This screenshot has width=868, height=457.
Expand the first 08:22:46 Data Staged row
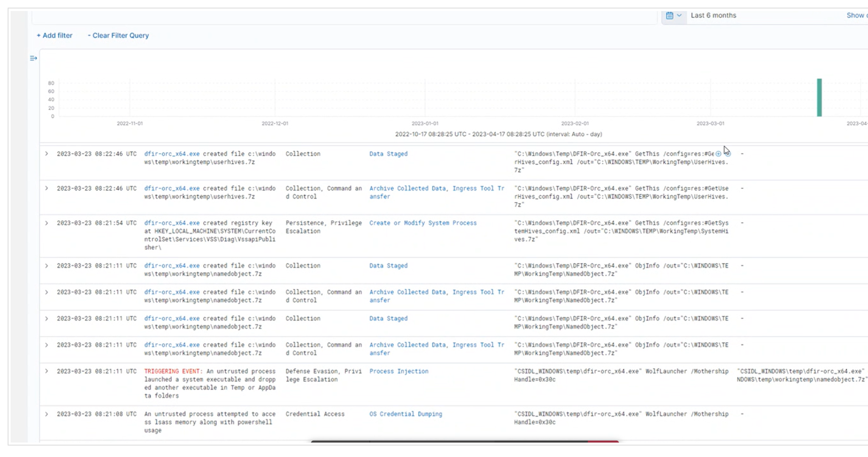coord(47,154)
